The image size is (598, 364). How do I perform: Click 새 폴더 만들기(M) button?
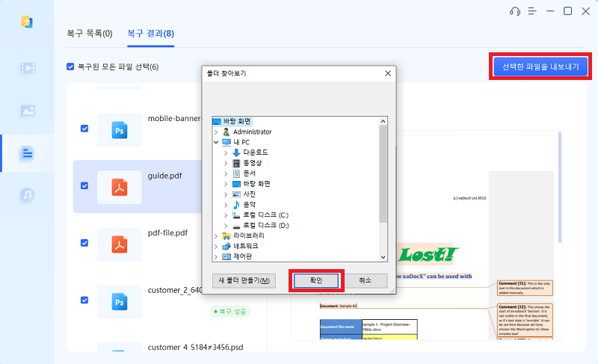pos(244,280)
